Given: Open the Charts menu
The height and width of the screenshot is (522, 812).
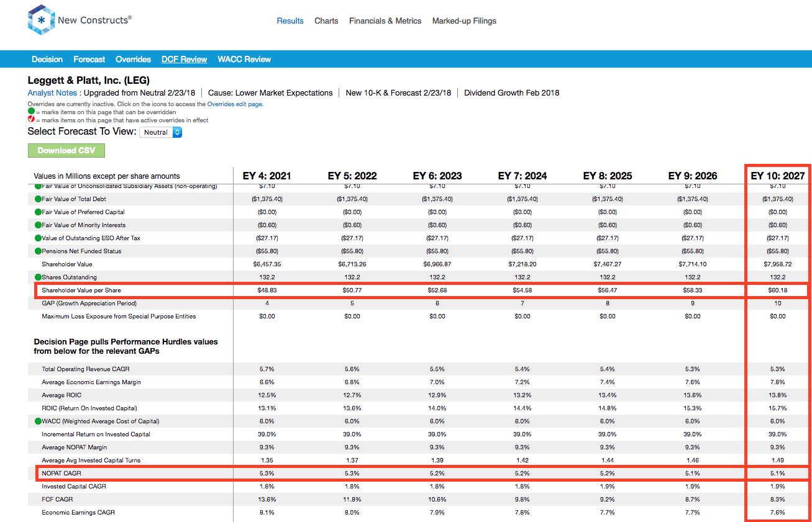Looking at the screenshot, I should 326,21.
